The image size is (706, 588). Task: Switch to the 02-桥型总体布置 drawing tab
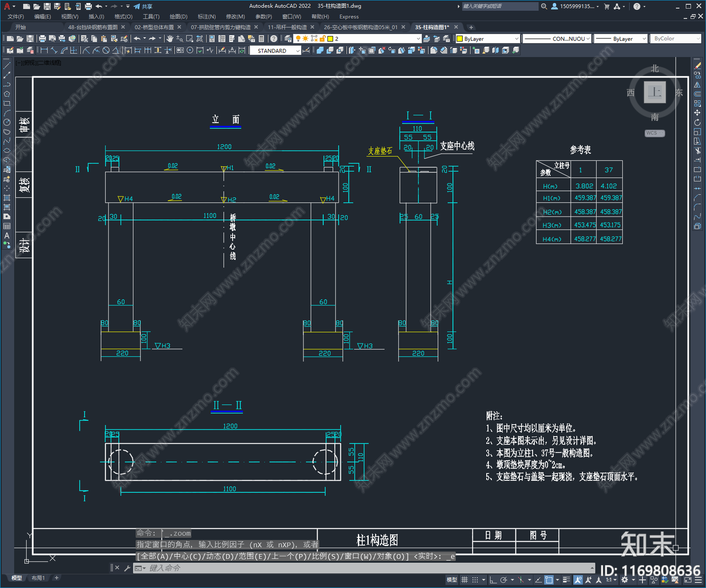click(x=154, y=27)
